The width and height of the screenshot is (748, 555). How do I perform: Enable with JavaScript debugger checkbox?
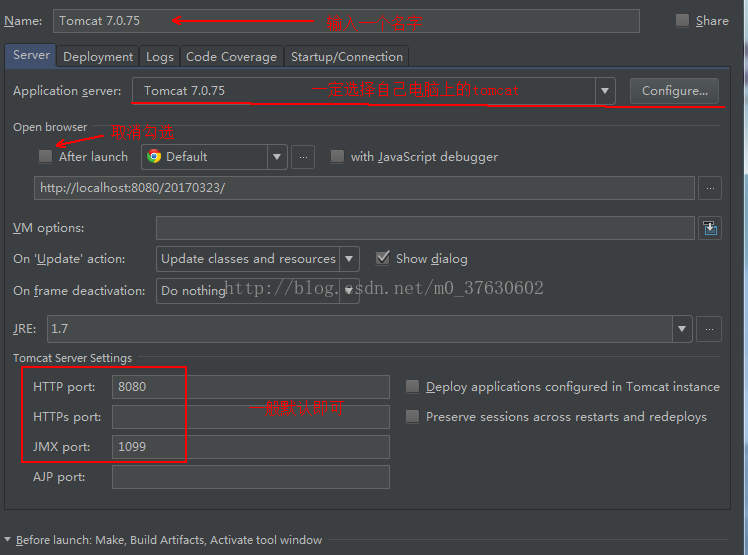337,157
